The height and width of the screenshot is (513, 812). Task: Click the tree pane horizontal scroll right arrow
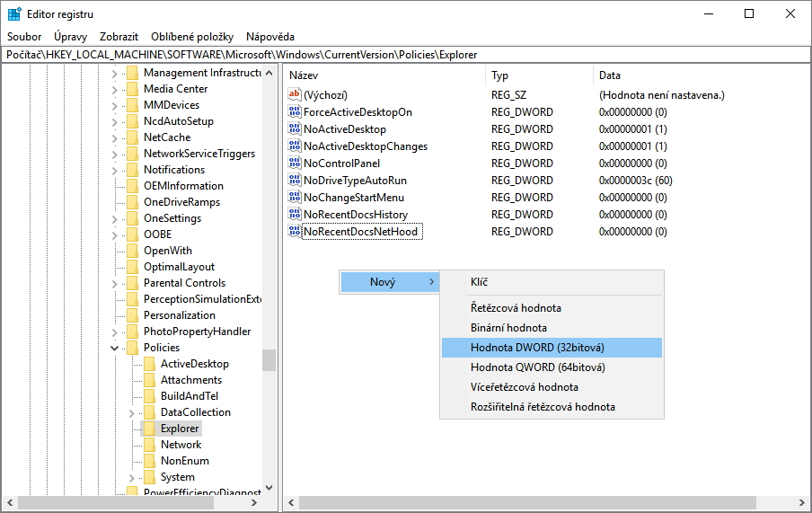[x=253, y=502]
